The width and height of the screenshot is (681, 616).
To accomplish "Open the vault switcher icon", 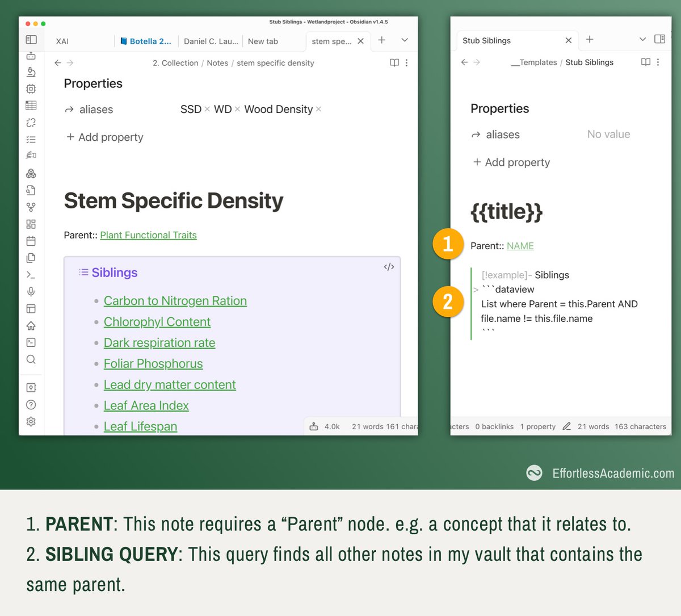I will [x=31, y=388].
